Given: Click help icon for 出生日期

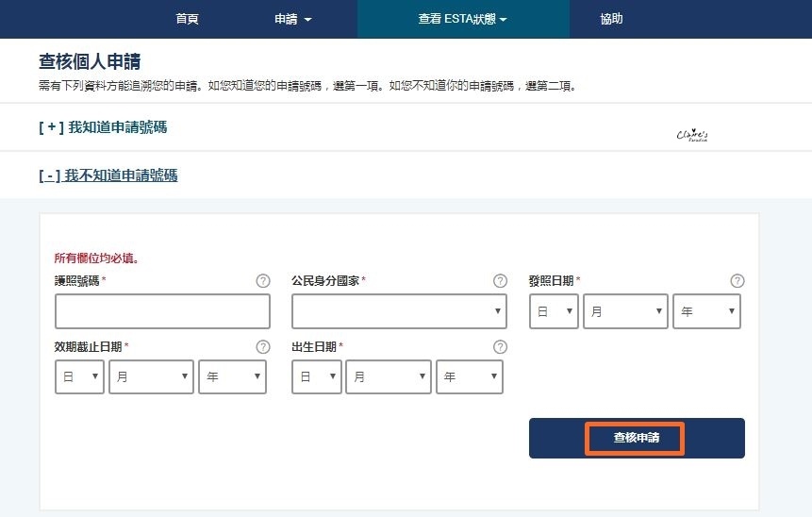Looking at the screenshot, I should 500,347.
